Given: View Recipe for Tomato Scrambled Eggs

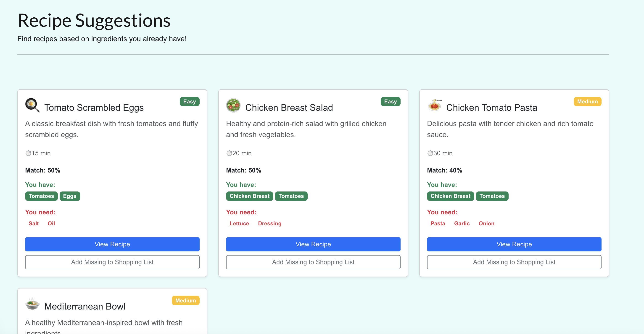Looking at the screenshot, I should [112, 244].
